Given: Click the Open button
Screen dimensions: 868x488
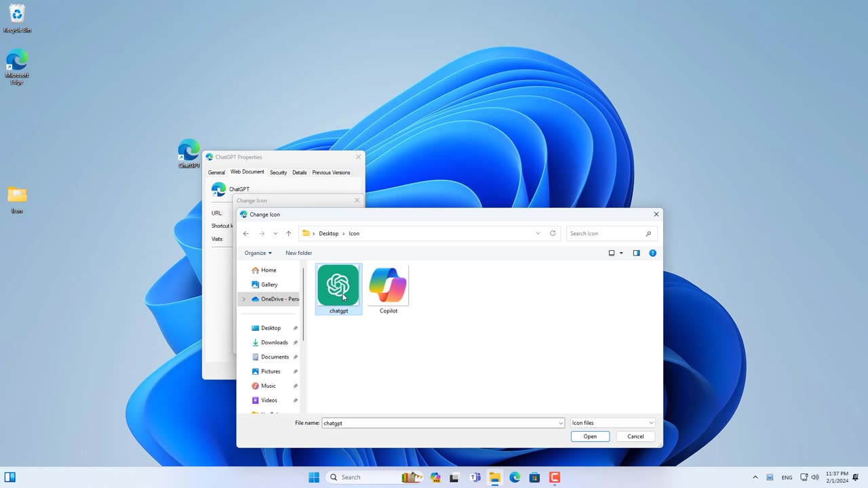Looking at the screenshot, I should tap(590, 436).
